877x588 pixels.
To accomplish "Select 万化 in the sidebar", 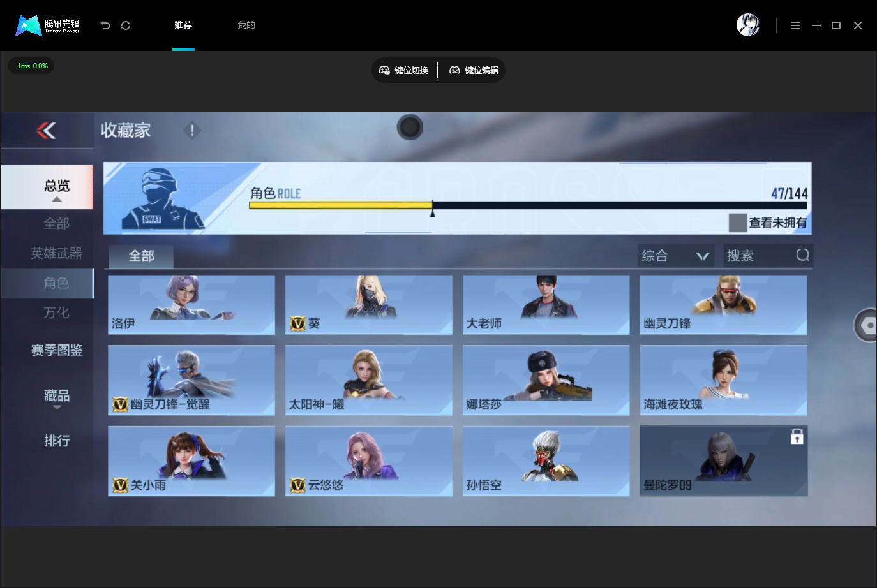I will coord(57,313).
